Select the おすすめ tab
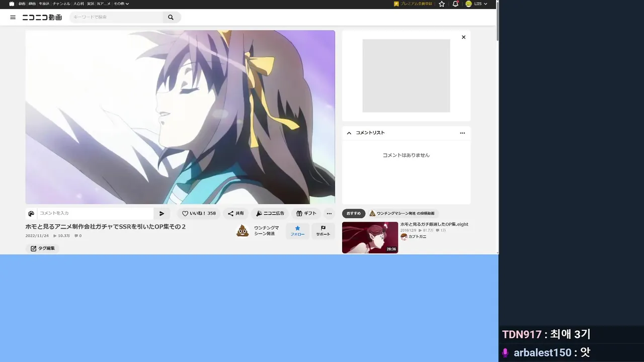 point(354,213)
